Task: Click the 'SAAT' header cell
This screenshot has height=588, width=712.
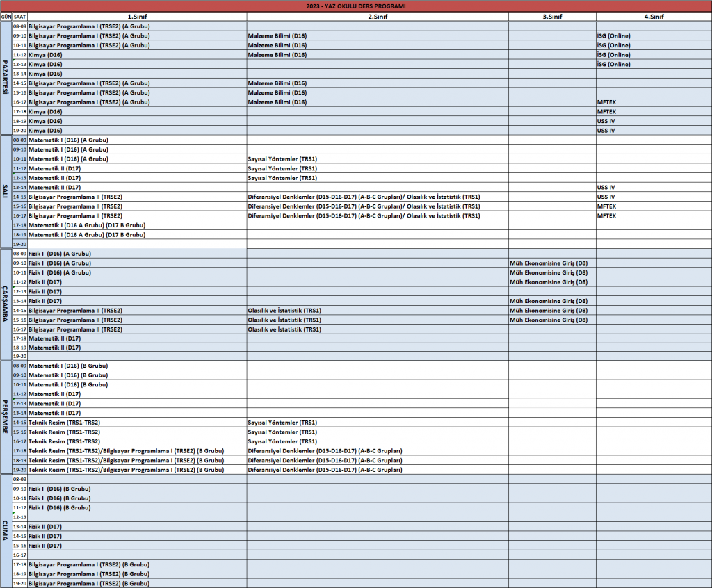Action: pyautogui.click(x=20, y=16)
